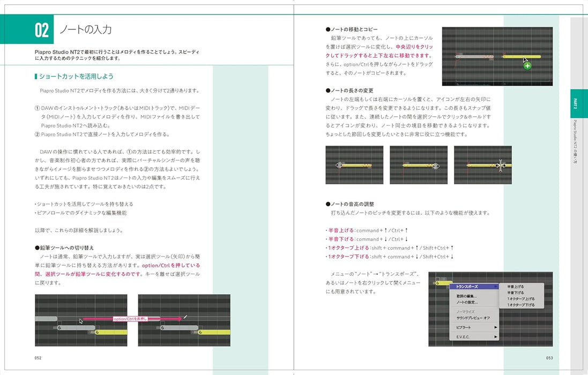
Task: Click the four-way note boundary move icon
Action: [501, 166]
